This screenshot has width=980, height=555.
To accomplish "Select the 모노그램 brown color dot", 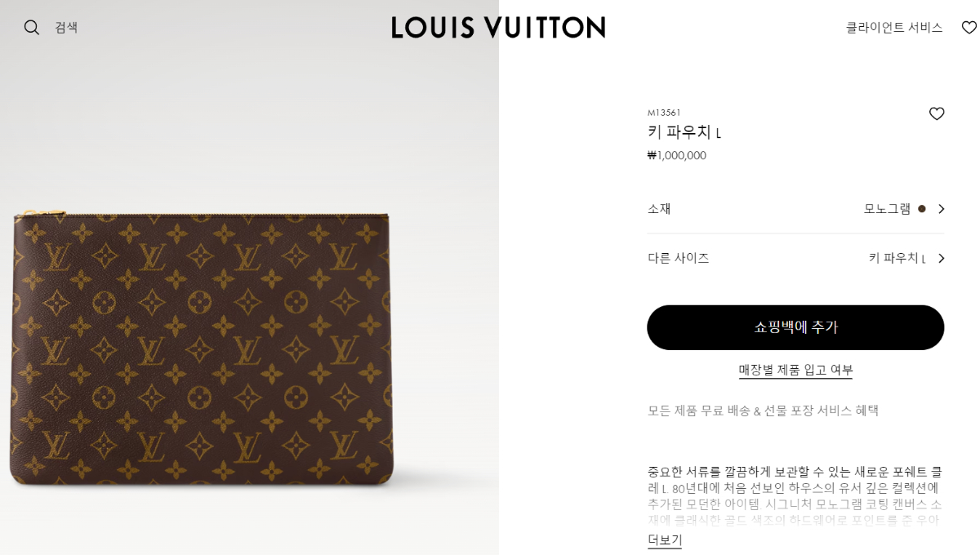I will [x=921, y=209].
